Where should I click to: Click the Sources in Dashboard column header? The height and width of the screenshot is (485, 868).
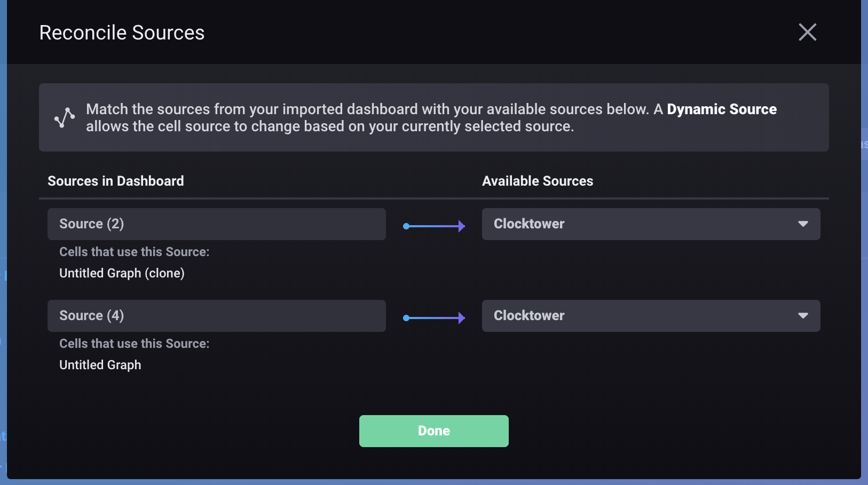click(116, 181)
